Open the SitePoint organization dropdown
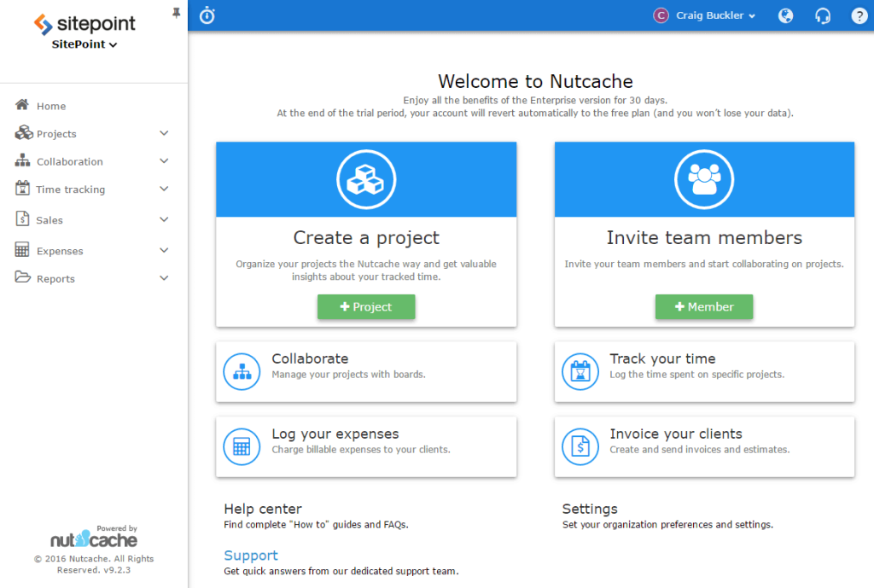Viewport: 874px width, 588px height. 84,44
